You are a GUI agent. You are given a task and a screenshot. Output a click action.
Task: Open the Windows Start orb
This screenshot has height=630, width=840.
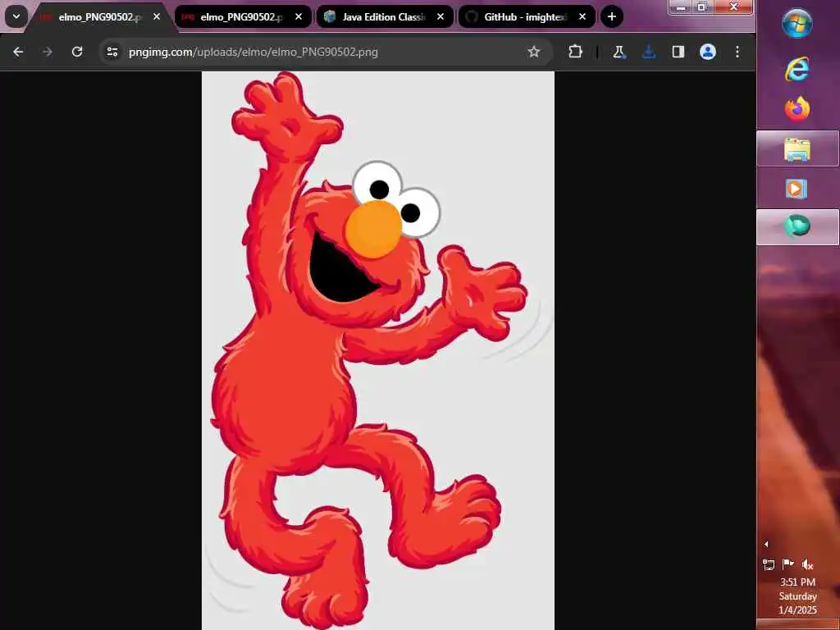[797, 24]
